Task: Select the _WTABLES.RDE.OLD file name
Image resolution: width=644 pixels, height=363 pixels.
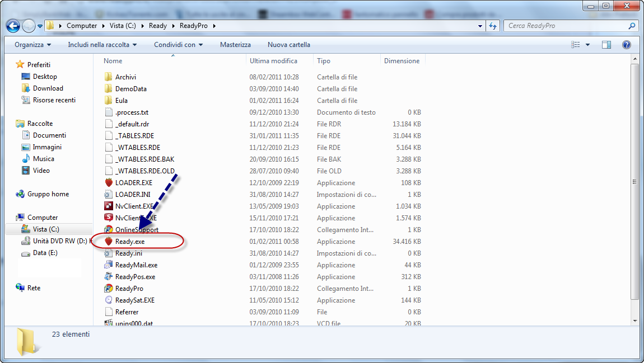Action: coord(145,171)
